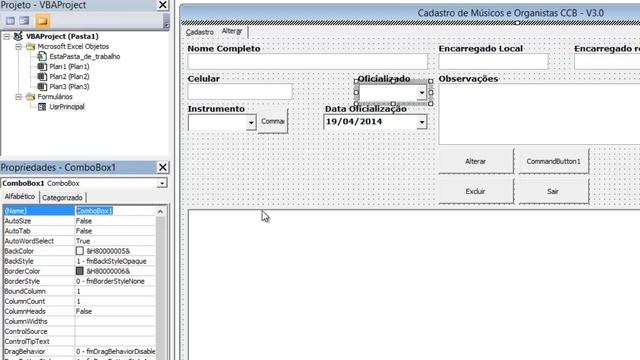Select Plan1 (Plan1) sheet object
The height and width of the screenshot is (360, 640).
coord(69,67)
